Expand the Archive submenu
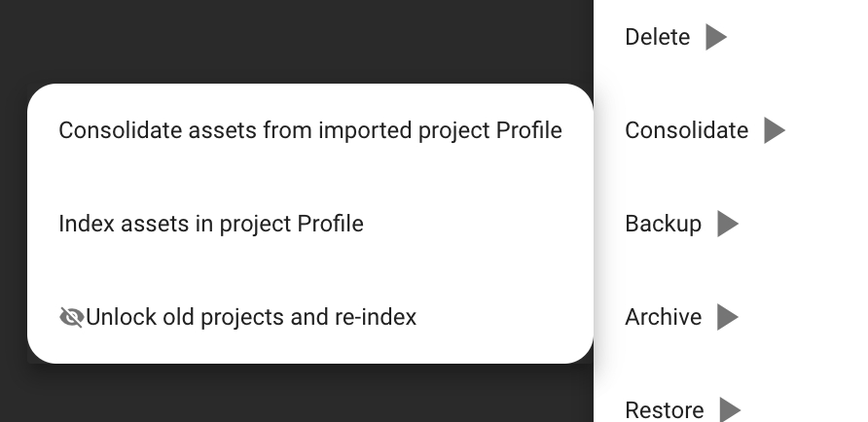The height and width of the screenshot is (422, 868). click(728, 317)
